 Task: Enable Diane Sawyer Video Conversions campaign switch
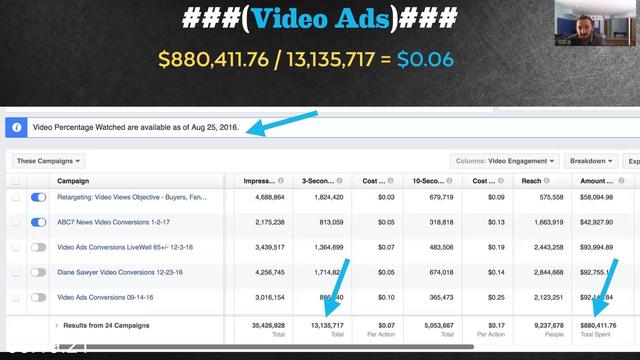coord(38,272)
